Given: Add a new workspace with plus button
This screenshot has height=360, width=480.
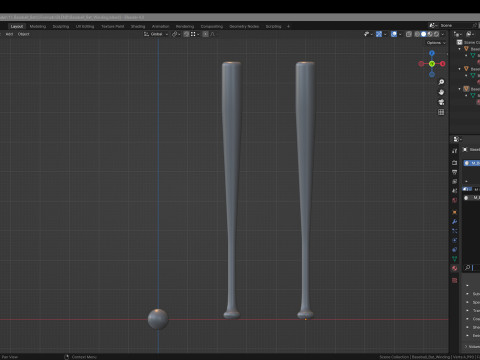Looking at the screenshot, I should click(x=288, y=26).
